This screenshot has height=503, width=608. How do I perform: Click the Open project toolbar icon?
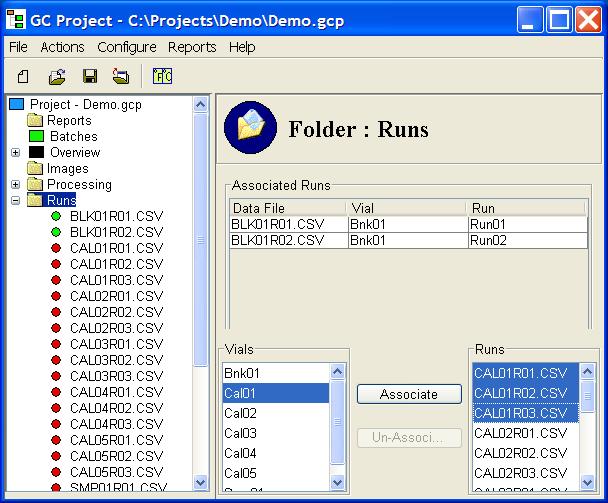point(57,76)
